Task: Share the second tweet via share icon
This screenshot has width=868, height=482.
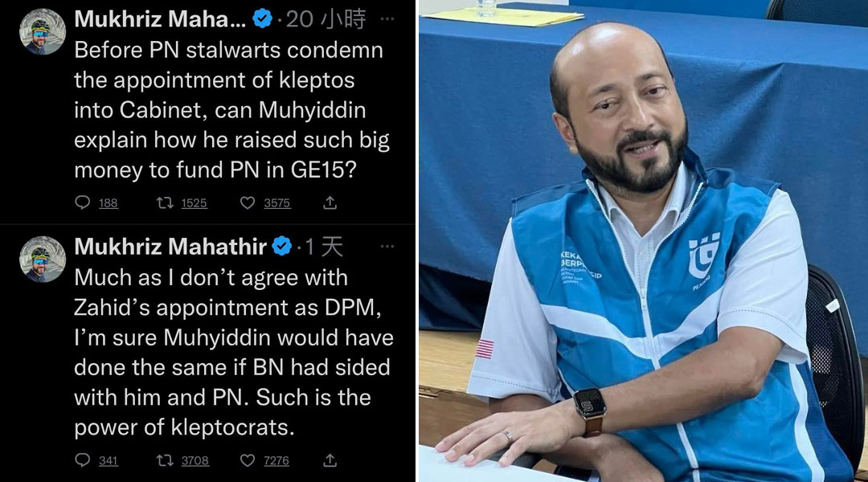Action: click(x=330, y=460)
